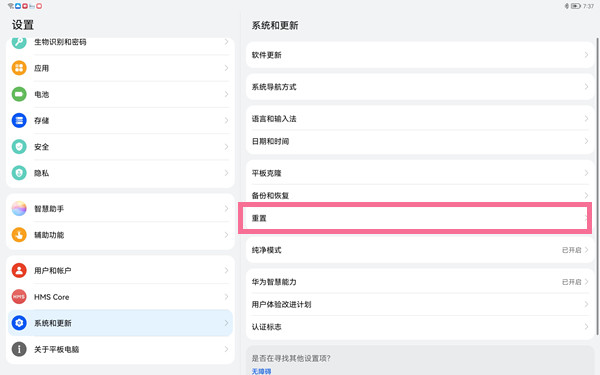The height and width of the screenshot is (375, 600).
Task: Open 语言和输入法
Action: tap(420, 119)
